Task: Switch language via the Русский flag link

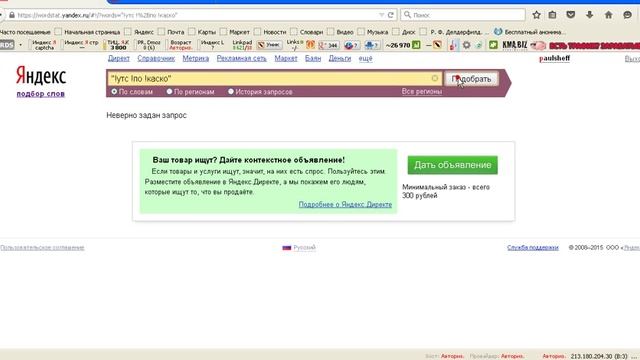Action: pyautogui.click(x=299, y=247)
